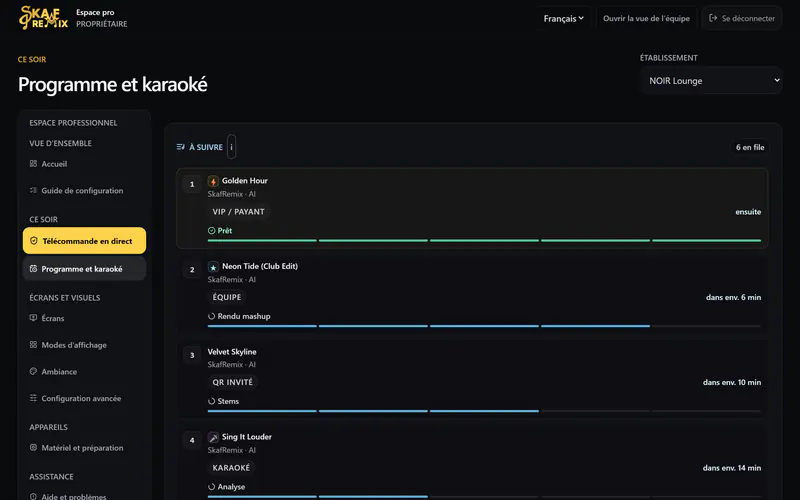Click the Matériel et préparation device icon
The image size is (800, 500).
(33, 447)
